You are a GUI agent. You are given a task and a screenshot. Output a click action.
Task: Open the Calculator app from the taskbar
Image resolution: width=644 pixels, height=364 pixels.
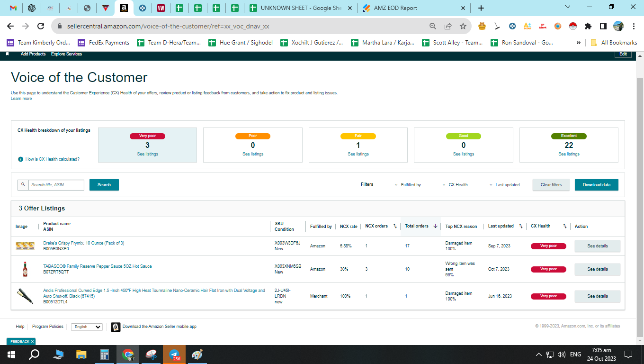(105, 355)
